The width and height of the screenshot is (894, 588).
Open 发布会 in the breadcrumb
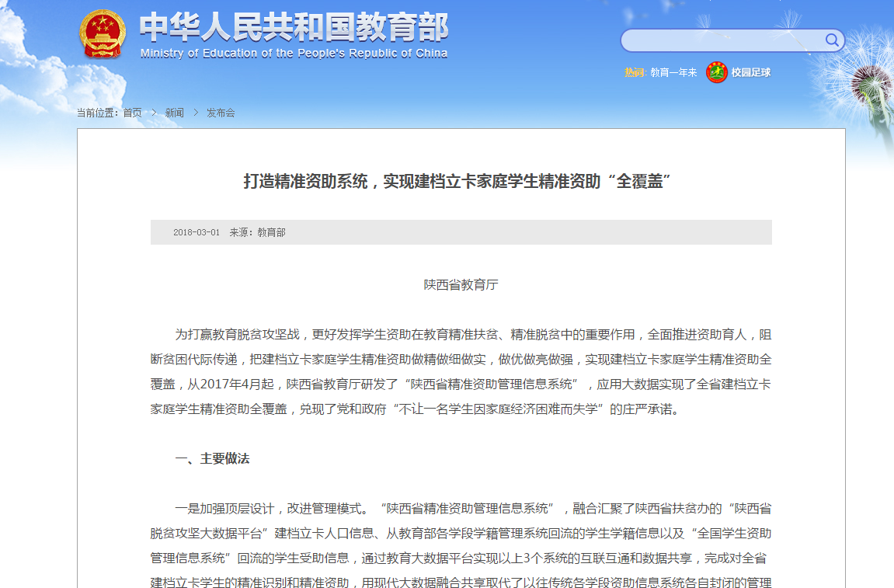pos(221,113)
